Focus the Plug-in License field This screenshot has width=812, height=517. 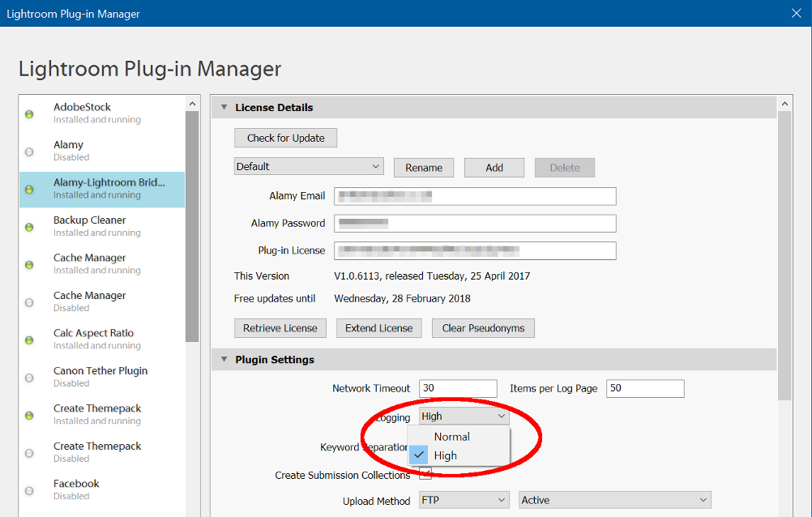pyautogui.click(x=475, y=250)
